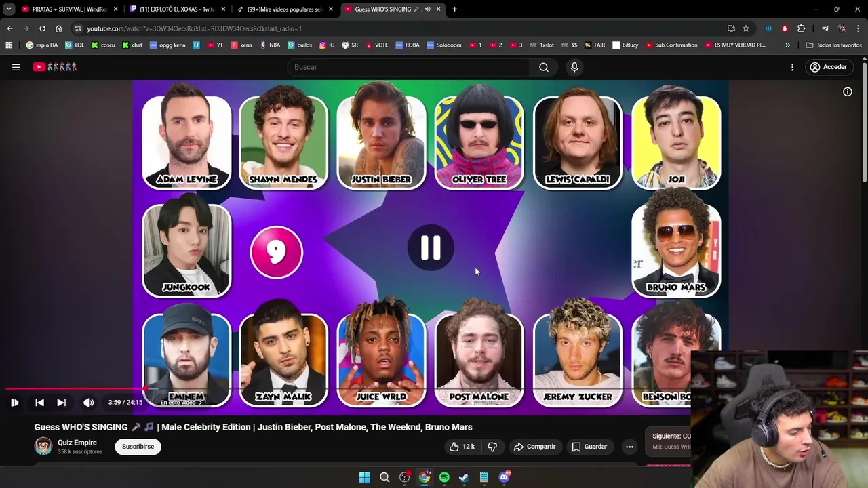The image size is (868, 488).
Task: Reload the current page
Action: (42, 28)
